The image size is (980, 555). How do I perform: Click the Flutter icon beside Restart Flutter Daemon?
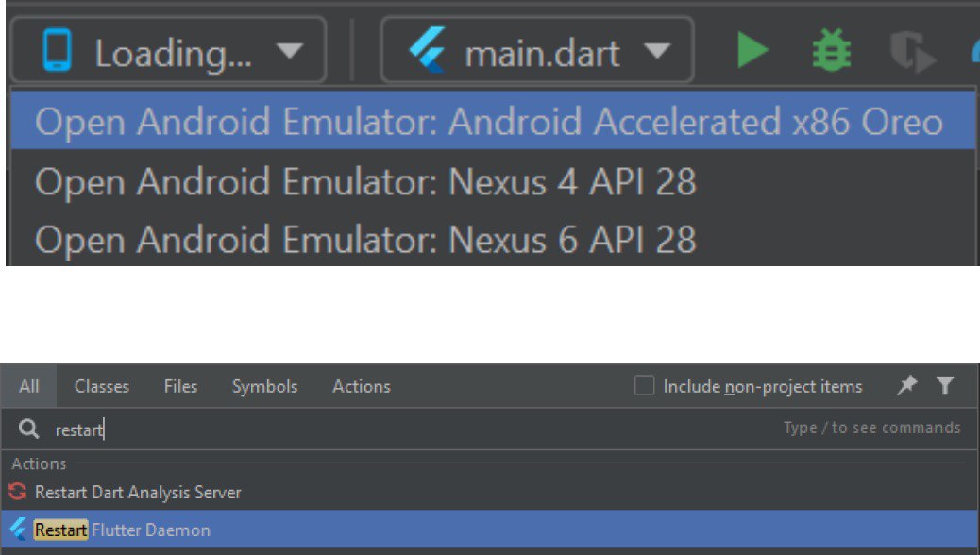point(18,530)
